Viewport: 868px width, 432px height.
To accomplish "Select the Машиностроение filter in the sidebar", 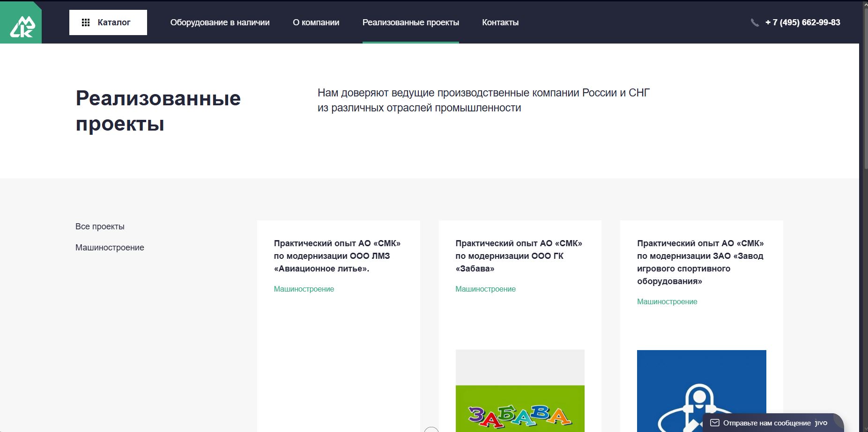I will (x=110, y=248).
